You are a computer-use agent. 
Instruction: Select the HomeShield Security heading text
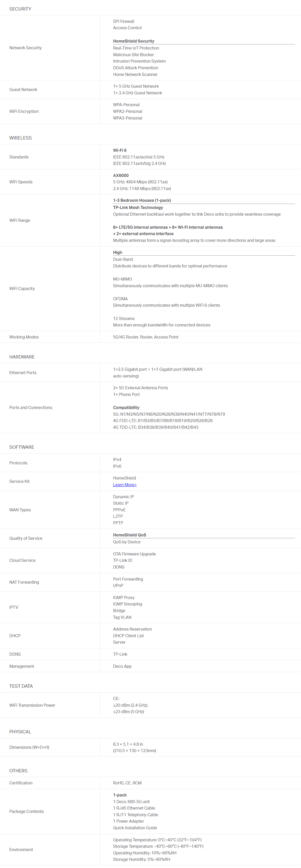134,41
